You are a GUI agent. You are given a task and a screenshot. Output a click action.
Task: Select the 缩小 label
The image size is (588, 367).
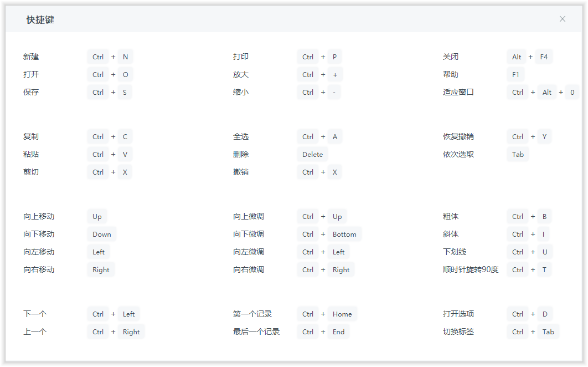pos(241,92)
